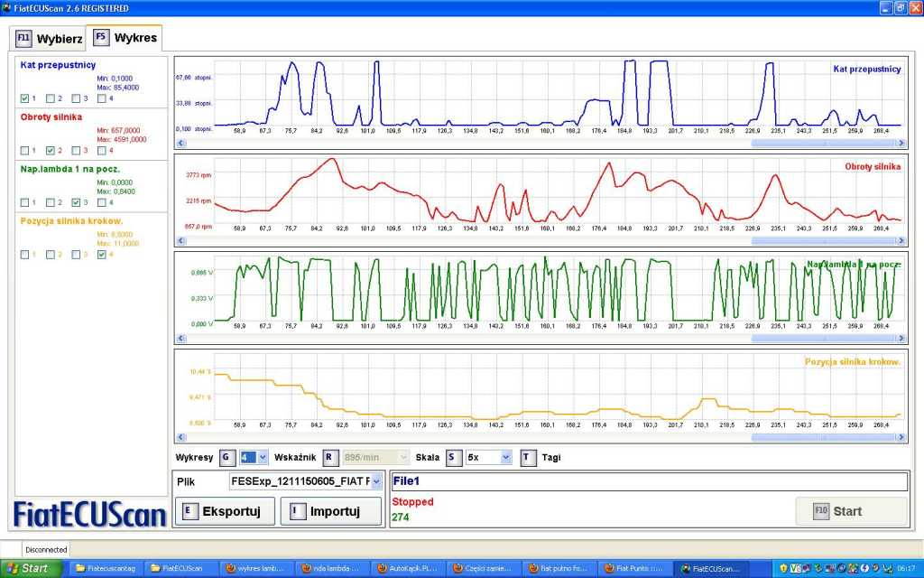Open the Skala 5x dropdown
Screen dimensions: 924x578
pyautogui.click(x=505, y=457)
